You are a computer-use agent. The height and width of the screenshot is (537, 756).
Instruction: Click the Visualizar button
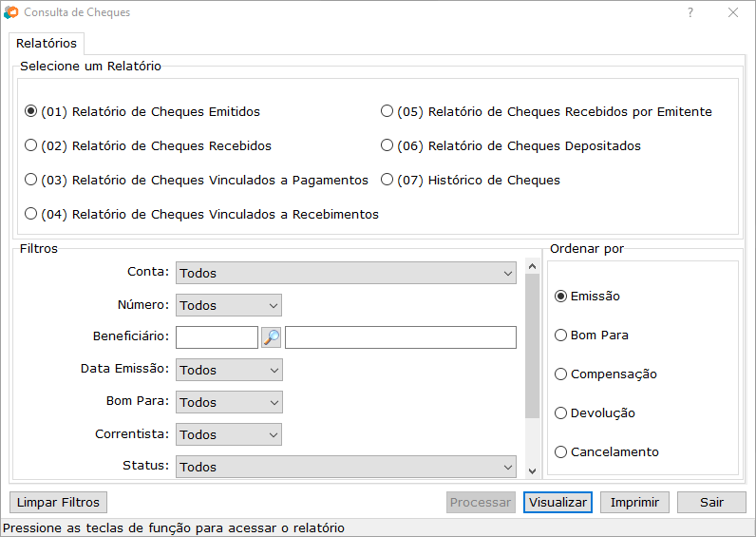pos(558,502)
